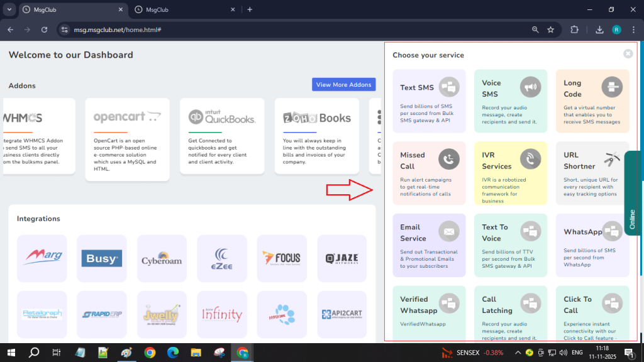
Task: Open the Missed Call phone icon
Action: click(x=448, y=159)
